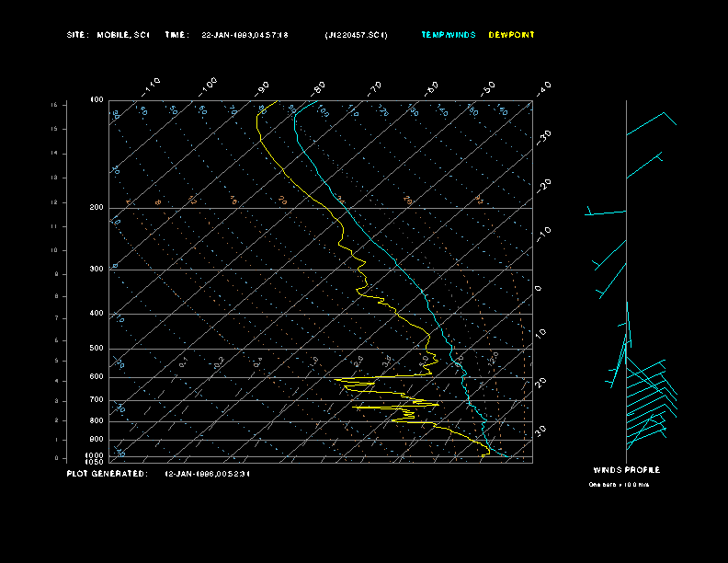Click the WINDS PROFILE caption
This screenshot has width=728, height=563.
(626, 470)
